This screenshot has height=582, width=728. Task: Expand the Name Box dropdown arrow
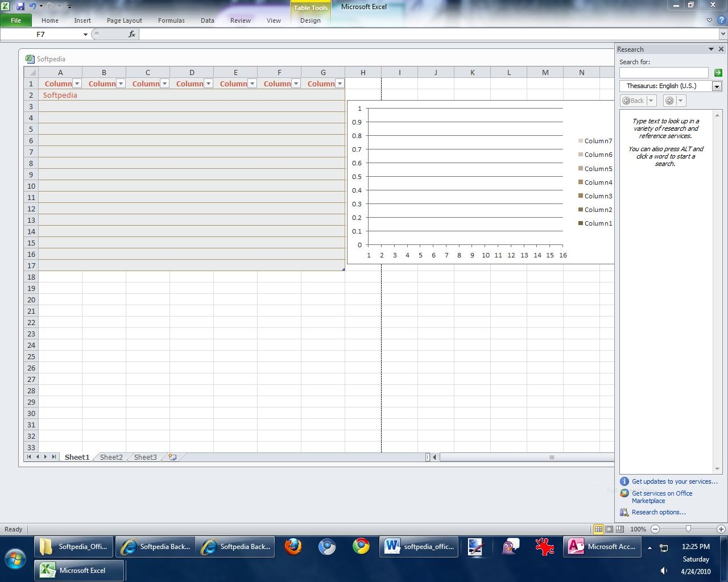pos(85,35)
